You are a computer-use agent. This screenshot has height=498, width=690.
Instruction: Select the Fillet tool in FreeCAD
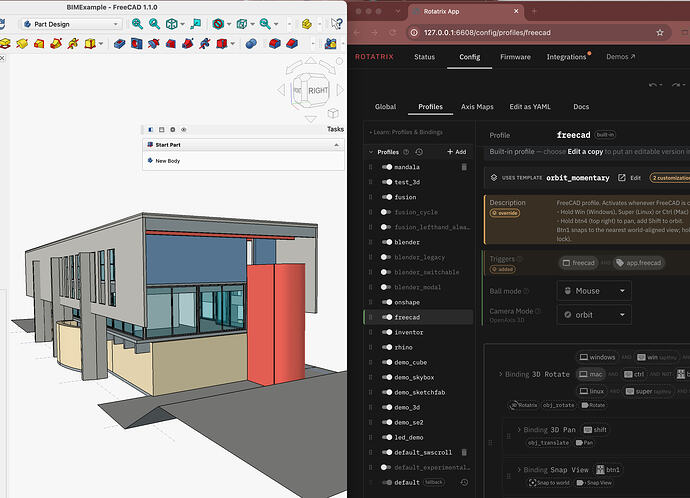pos(275,44)
